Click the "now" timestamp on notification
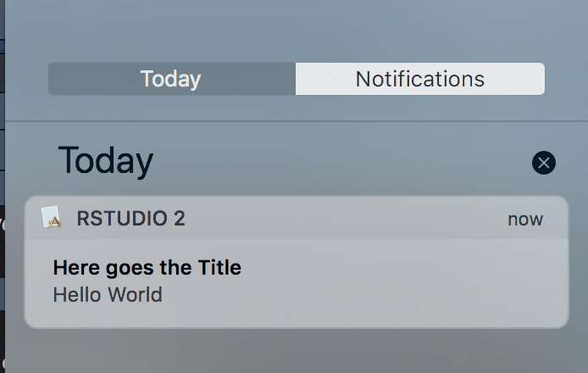 (x=525, y=220)
